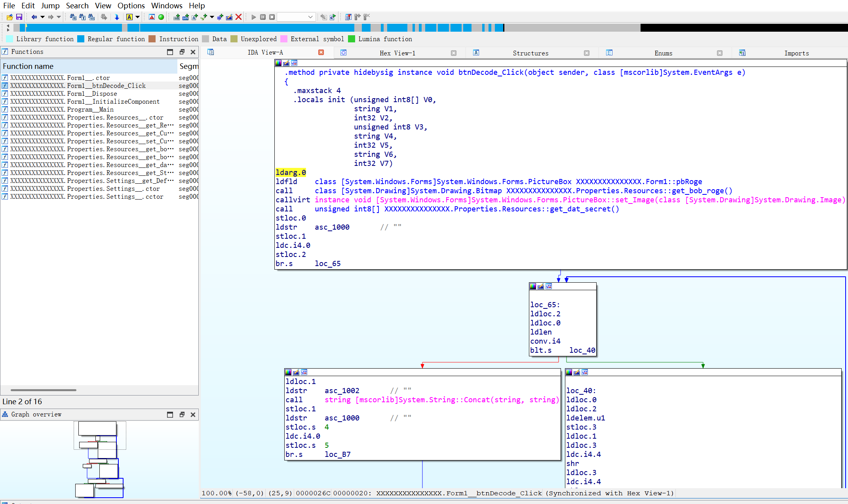Click loc_40 jump target in blt.s instruction
The height and width of the screenshot is (504, 848).
[582, 350]
